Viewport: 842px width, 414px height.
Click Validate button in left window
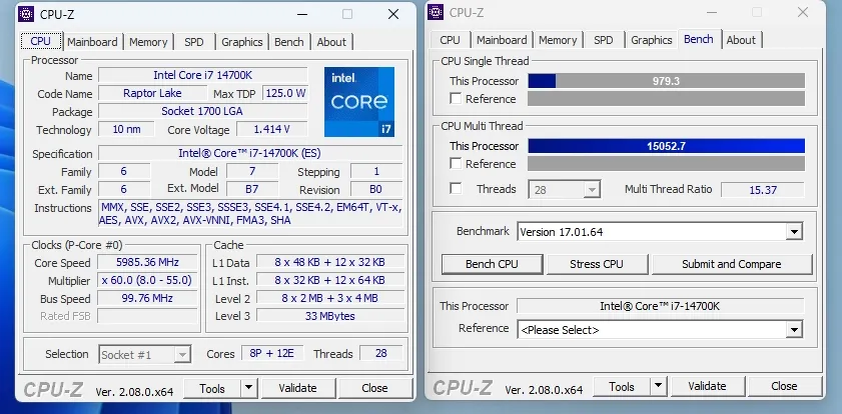coord(297,388)
